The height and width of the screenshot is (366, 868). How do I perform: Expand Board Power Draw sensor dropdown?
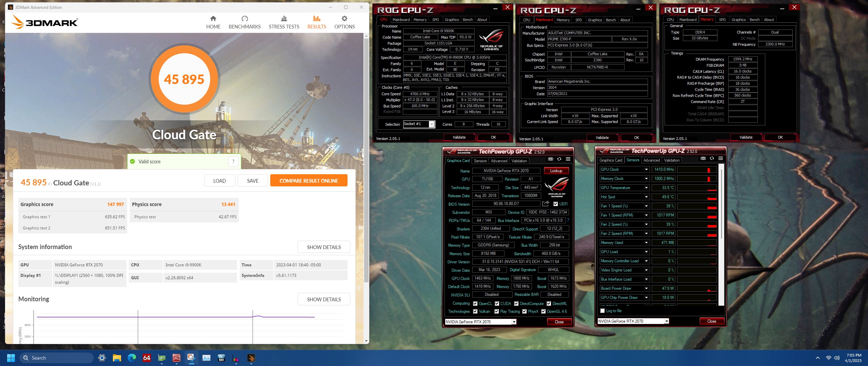(x=646, y=288)
